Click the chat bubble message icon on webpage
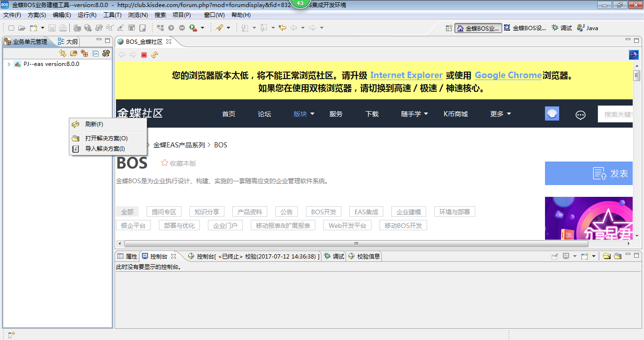644x340 pixels. [x=581, y=114]
